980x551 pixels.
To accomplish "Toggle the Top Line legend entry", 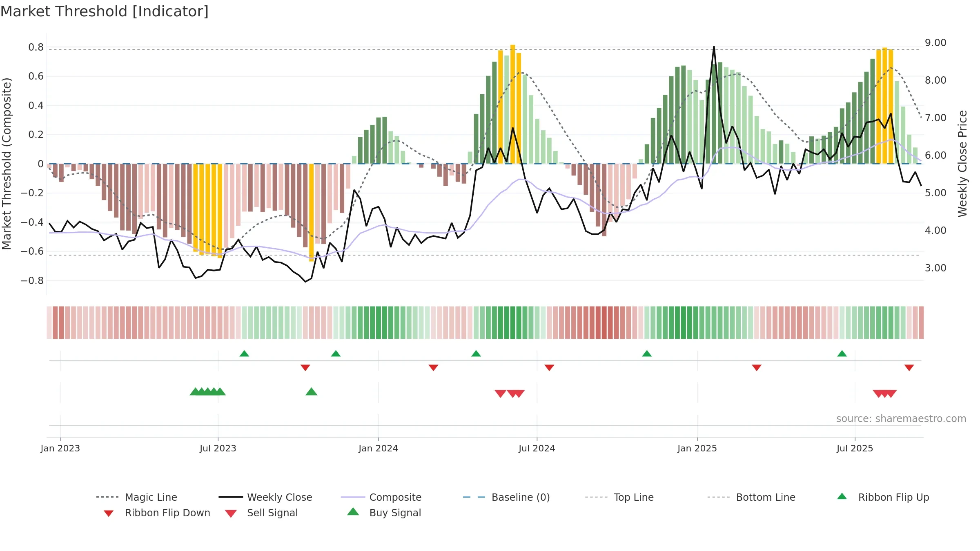I will 619,497.
